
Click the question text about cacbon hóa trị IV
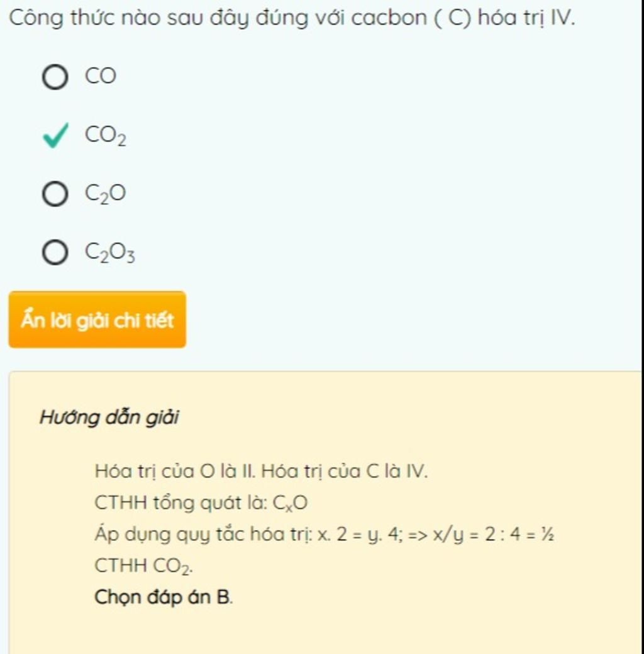292,18
